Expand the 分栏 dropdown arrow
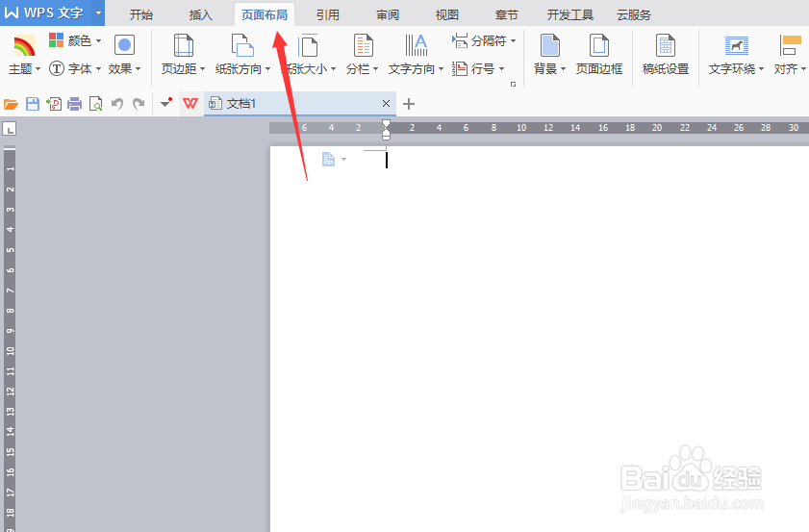809x532 pixels. [x=375, y=68]
